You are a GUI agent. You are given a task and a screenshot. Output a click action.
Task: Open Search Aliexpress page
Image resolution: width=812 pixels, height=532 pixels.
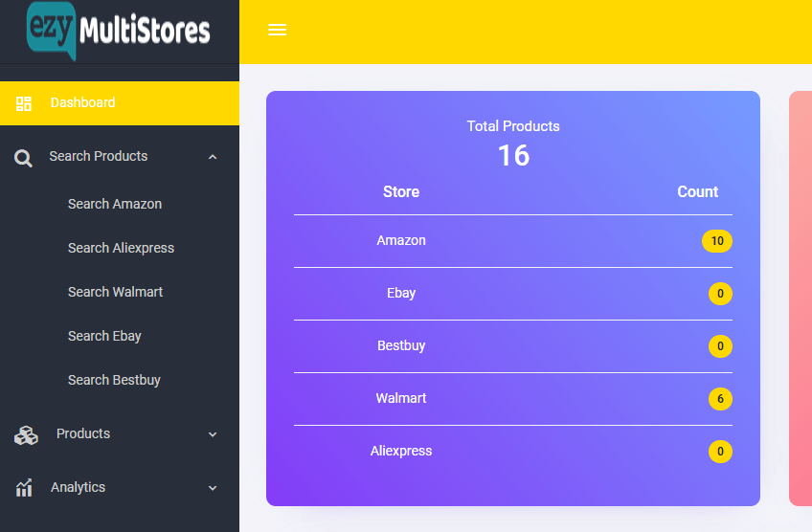[121, 248]
